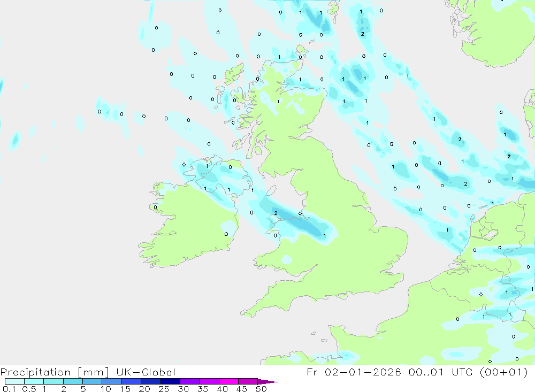
Task: Click the 0.1–0.5 mm lightest cyan legend swatch
Action: (14, 381)
